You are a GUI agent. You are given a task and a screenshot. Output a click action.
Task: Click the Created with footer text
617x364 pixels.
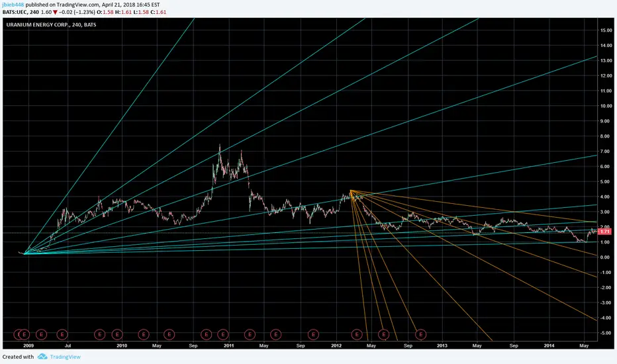[18, 357]
